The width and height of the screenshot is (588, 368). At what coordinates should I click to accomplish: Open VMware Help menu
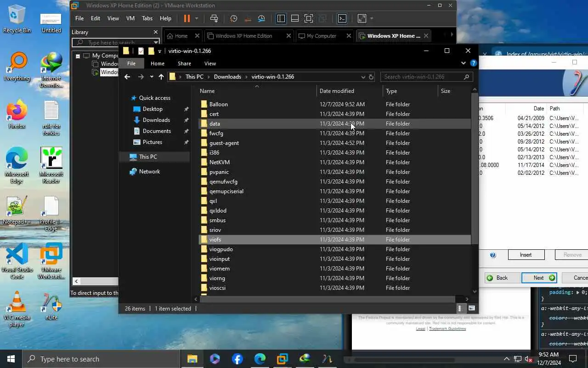click(x=165, y=18)
